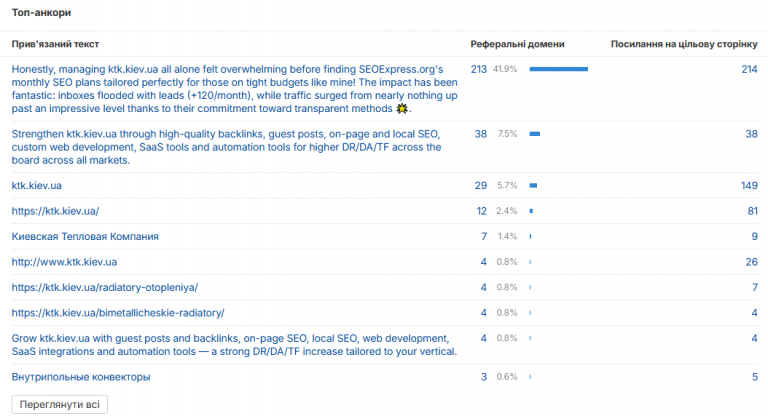Image resolution: width=768 pixels, height=416 pixels.
Task: Open the 'ktk.kiev.ua' anchor link
Action: pos(37,186)
